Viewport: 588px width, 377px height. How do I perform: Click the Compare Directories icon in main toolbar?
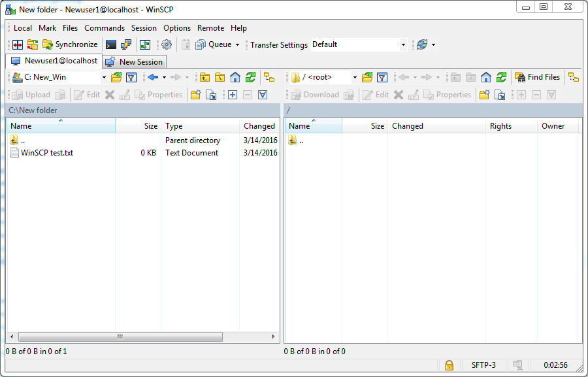[18, 44]
